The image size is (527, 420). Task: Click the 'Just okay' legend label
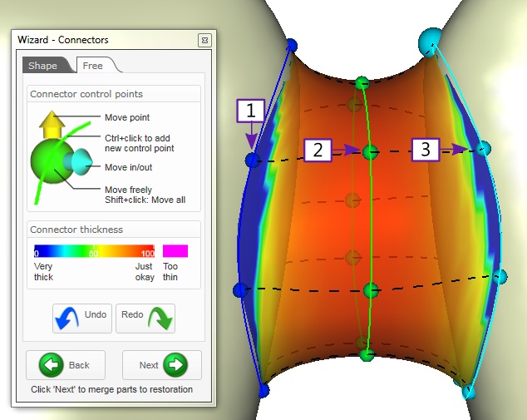pos(145,272)
